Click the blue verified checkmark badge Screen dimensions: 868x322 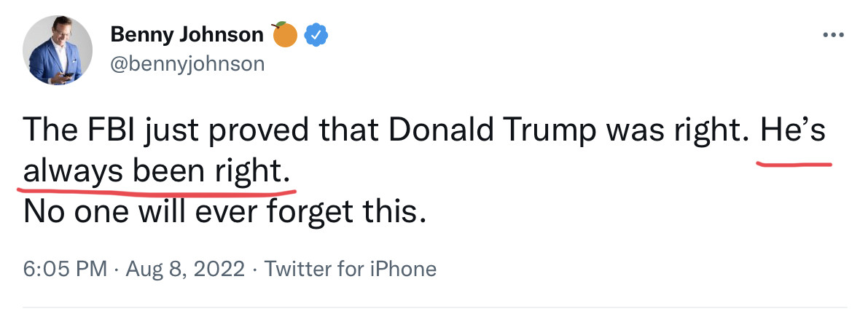tap(314, 34)
